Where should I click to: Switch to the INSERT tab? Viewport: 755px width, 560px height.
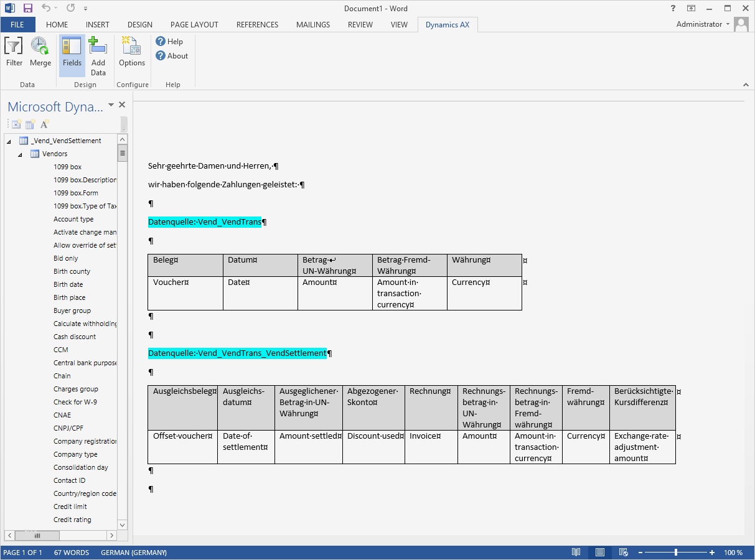click(98, 25)
